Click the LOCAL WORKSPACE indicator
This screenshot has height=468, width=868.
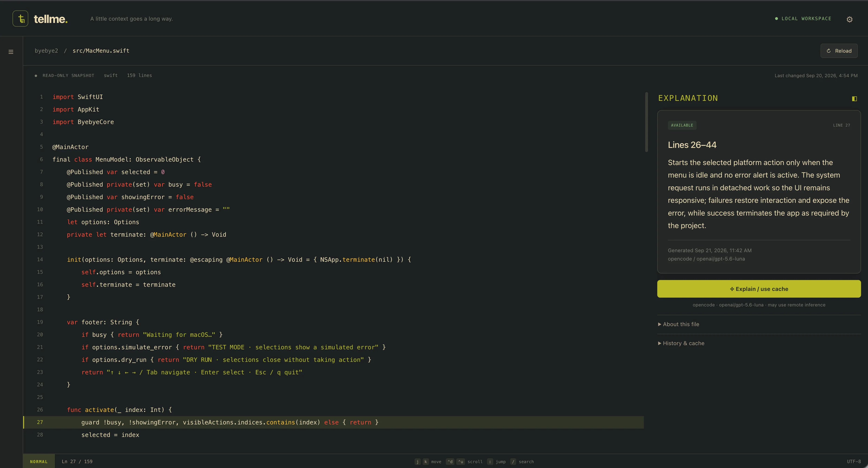tap(803, 19)
